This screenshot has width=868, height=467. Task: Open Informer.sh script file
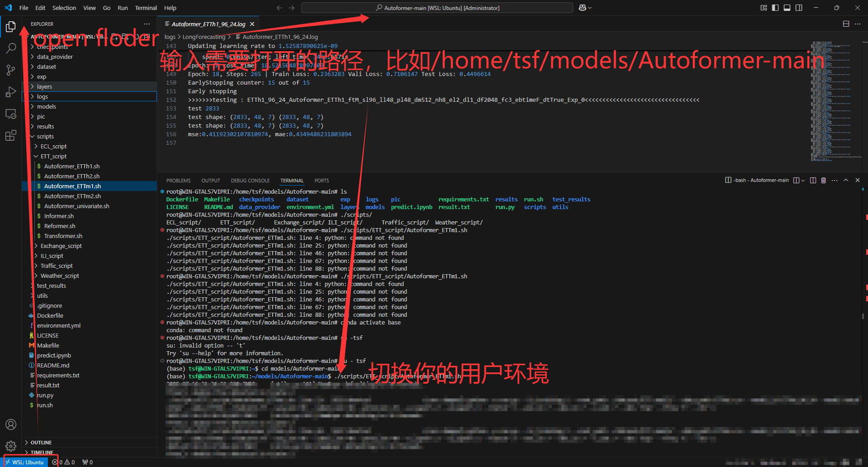pos(89,216)
